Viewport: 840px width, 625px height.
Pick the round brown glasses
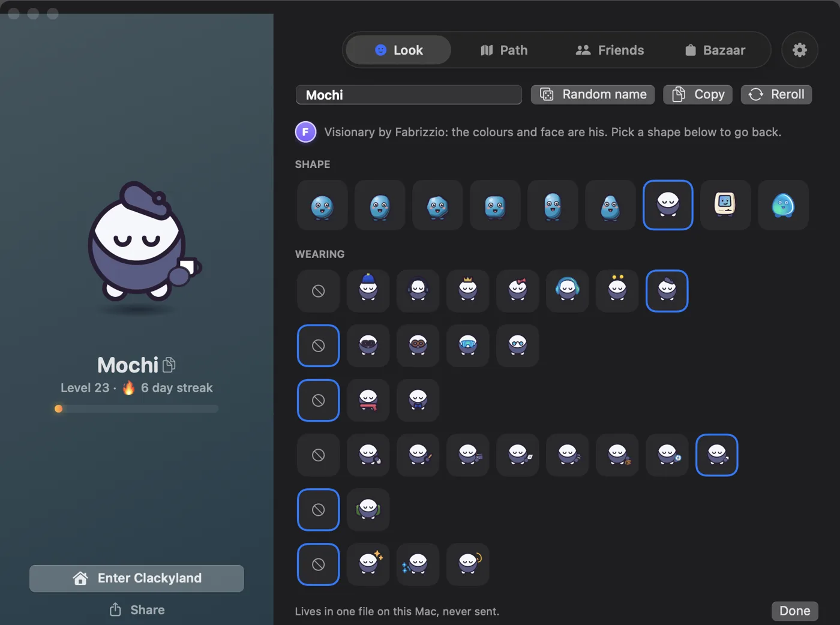[x=418, y=345]
